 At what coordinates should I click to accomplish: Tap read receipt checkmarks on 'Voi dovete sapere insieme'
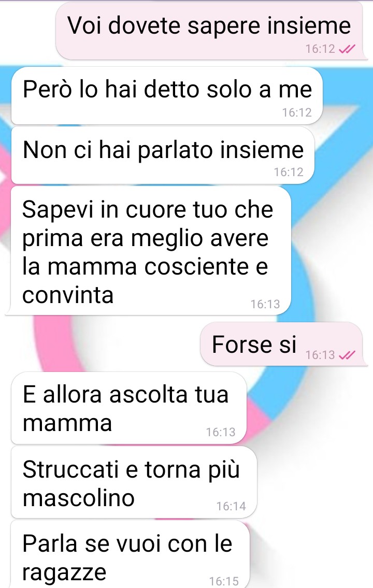pos(347,49)
